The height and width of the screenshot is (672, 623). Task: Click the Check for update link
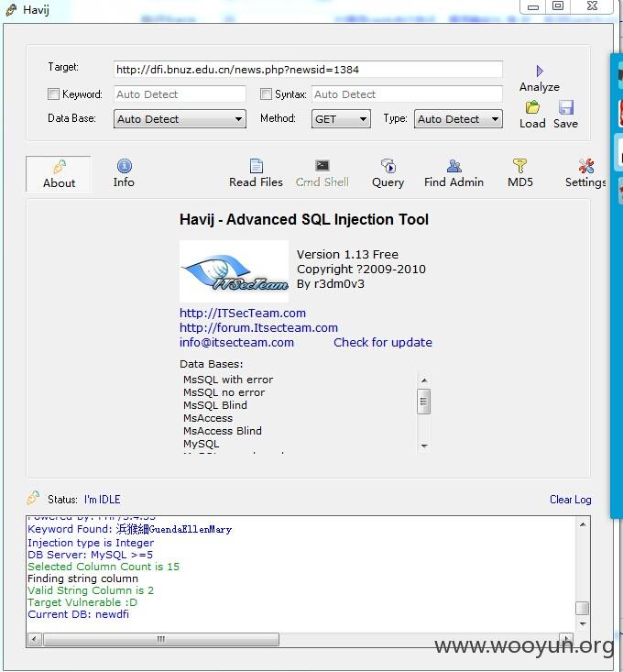[x=383, y=343]
